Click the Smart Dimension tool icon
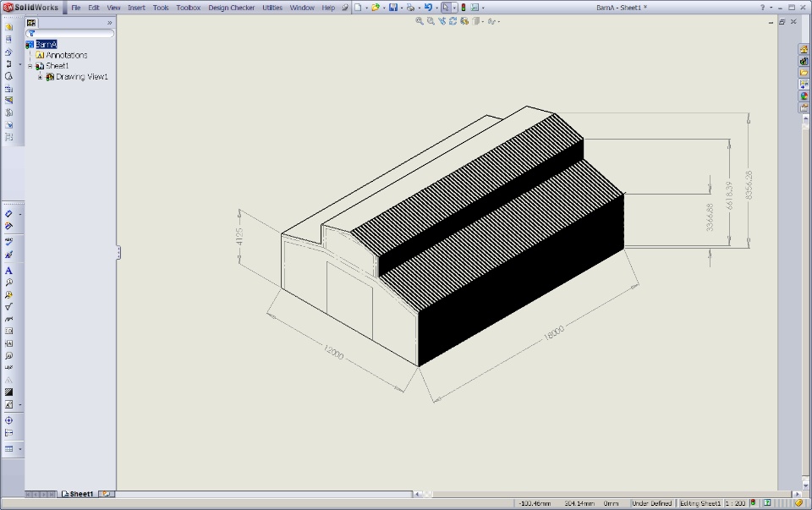The image size is (812, 510). tap(8, 215)
